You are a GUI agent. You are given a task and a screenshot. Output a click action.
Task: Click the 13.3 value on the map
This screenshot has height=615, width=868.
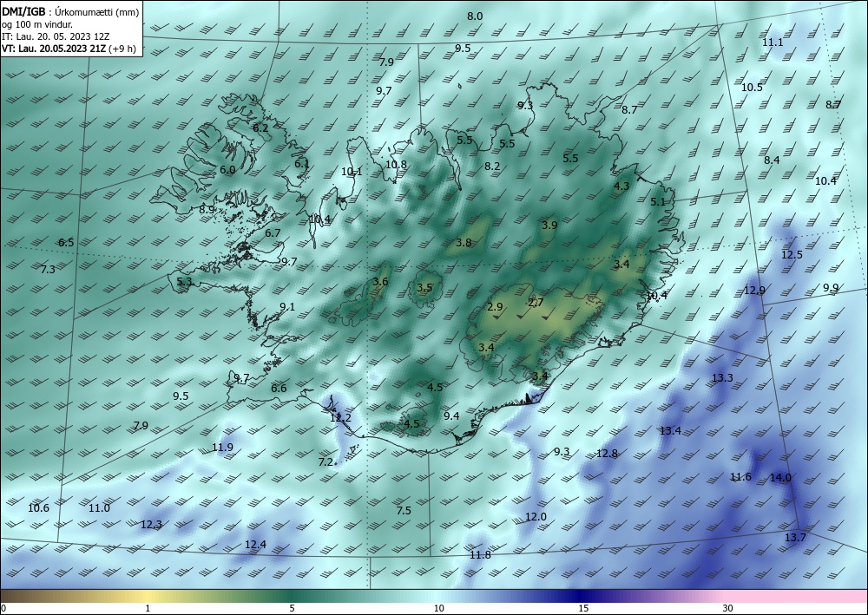coord(722,377)
